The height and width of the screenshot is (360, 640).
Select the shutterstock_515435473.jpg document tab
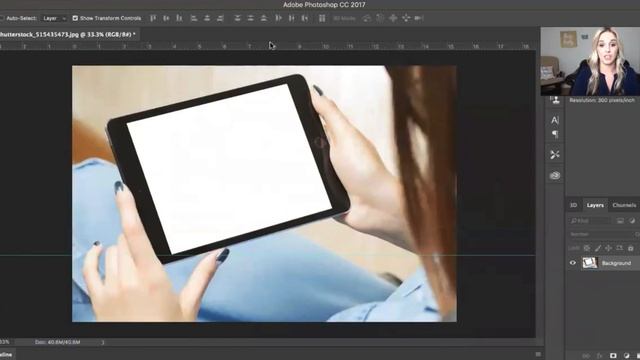[68, 35]
